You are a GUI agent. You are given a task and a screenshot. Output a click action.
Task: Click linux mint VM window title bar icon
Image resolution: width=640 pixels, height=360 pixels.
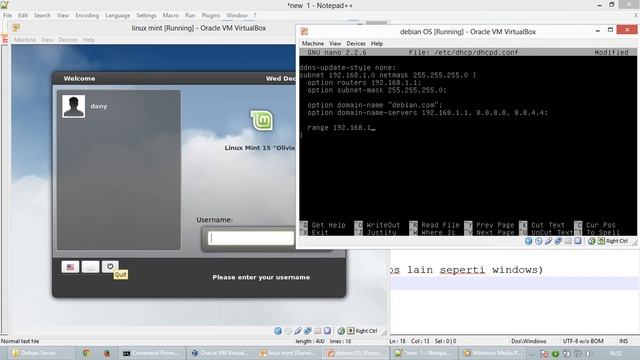[x=16, y=28]
